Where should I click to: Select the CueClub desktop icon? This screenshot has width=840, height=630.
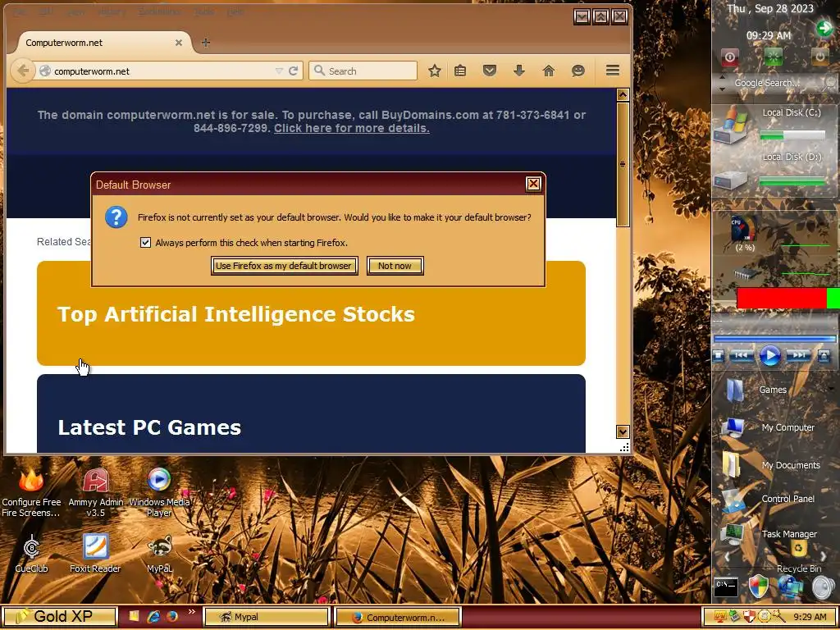coord(32,554)
